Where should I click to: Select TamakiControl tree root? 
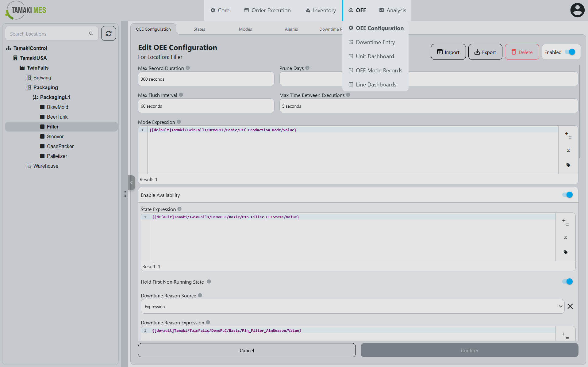30,48
